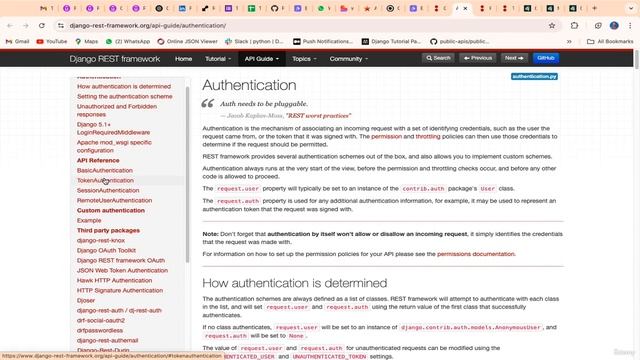
Task: Switch to the GitHub tab
Action: point(275,8)
